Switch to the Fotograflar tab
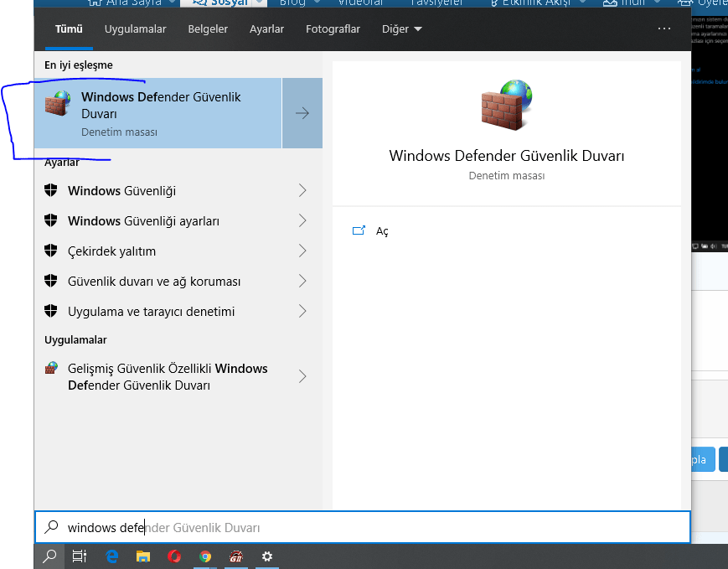 [333, 28]
